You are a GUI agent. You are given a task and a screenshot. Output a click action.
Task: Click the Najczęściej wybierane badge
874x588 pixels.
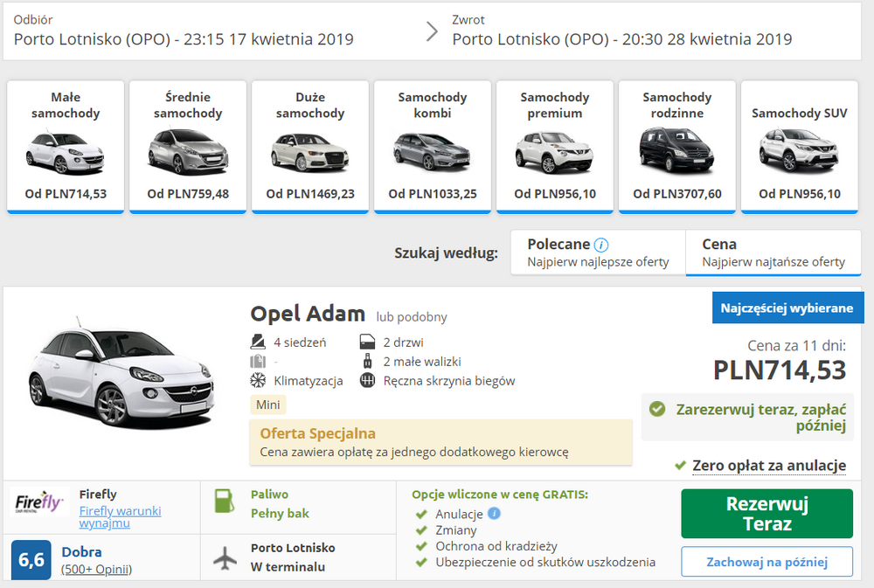787,308
